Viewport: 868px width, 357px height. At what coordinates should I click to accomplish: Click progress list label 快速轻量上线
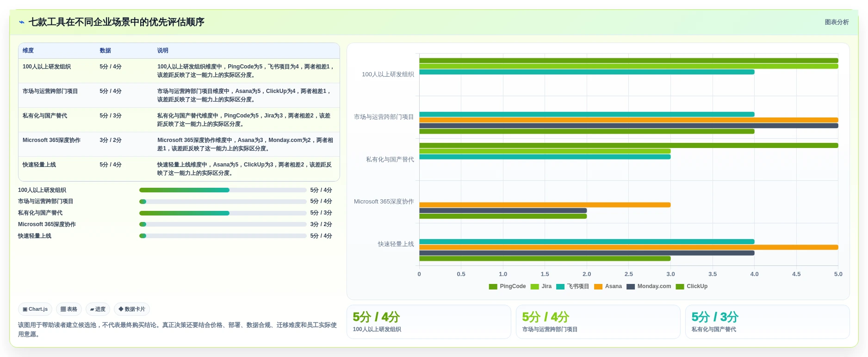click(x=35, y=236)
